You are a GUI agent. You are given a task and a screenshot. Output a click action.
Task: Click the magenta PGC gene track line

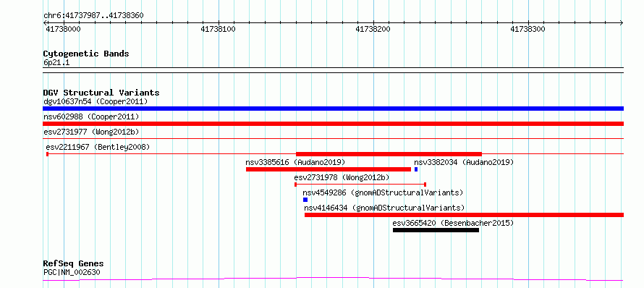click(333, 279)
